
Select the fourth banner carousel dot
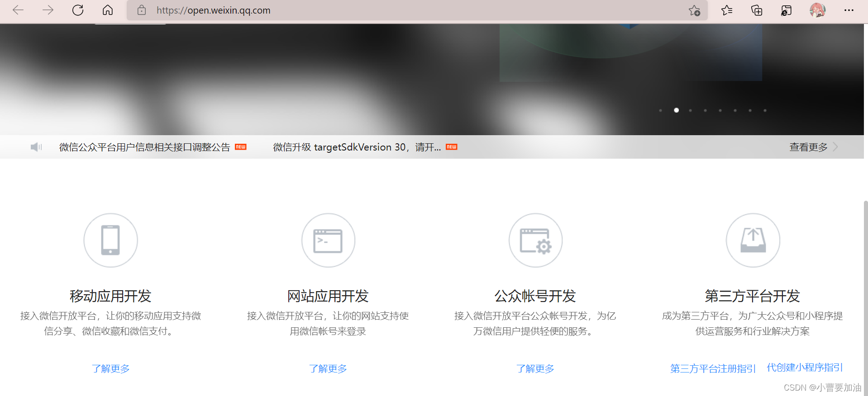point(705,110)
